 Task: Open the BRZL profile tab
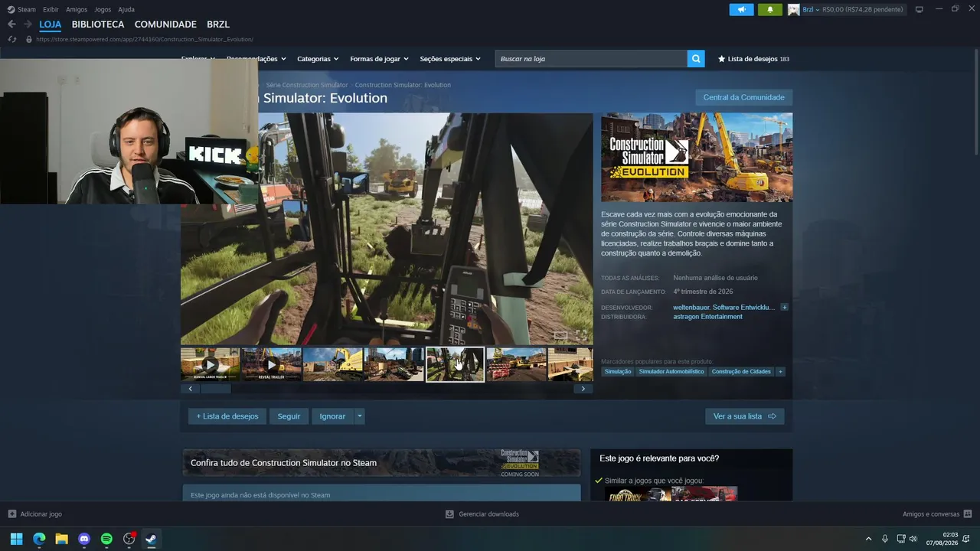tap(218, 24)
